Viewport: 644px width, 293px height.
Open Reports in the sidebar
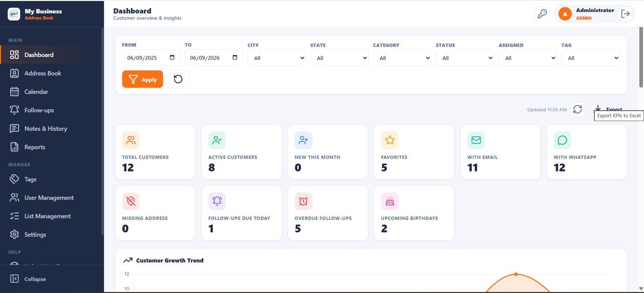click(x=51, y=147)
